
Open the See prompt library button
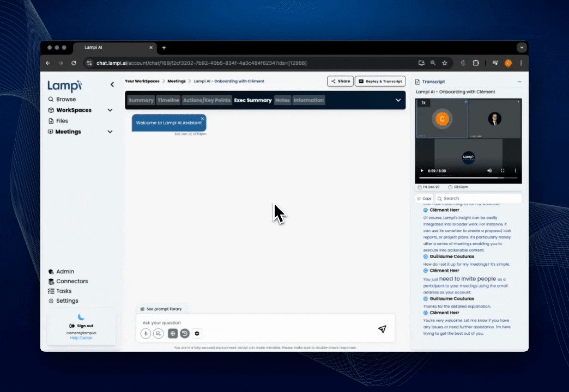(x=161, y=309)
